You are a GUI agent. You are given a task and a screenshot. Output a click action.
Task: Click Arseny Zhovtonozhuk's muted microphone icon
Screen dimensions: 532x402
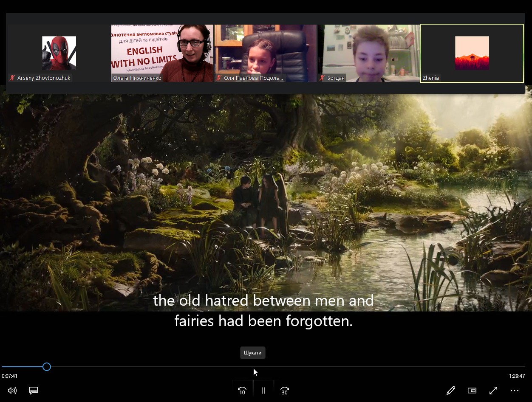click(13, 78)
